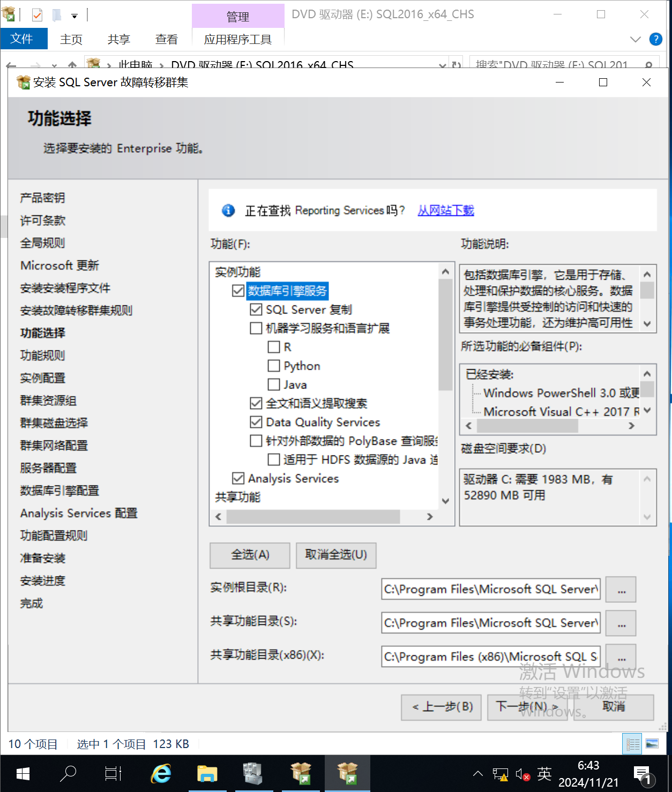Open 文件 tab in Explorer window
The width and height of the screenshot is (672, 792).
24,39
